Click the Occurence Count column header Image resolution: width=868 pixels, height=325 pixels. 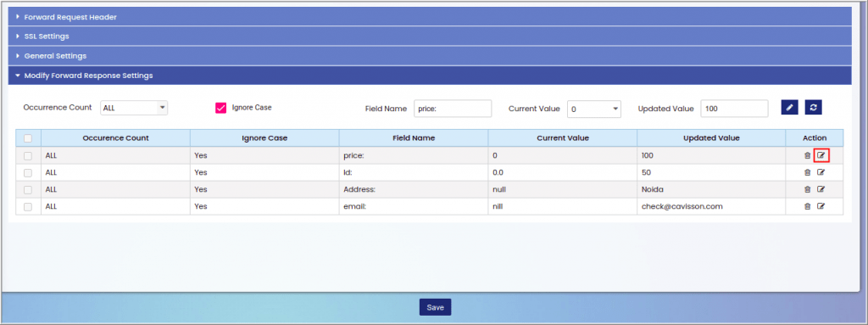tap(115, 138)
